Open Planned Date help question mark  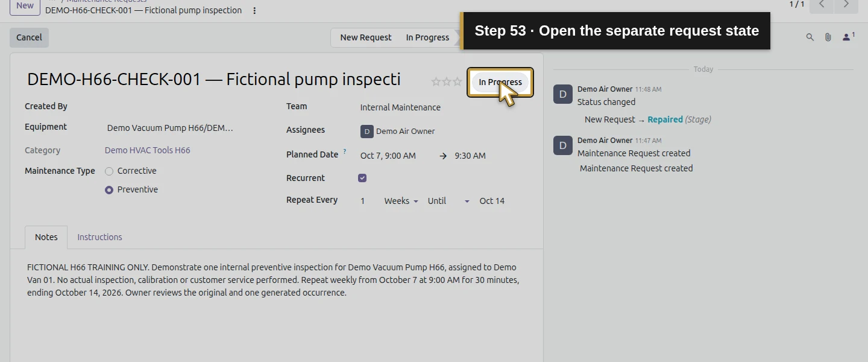pyautogui.click(x=345, y=152)
